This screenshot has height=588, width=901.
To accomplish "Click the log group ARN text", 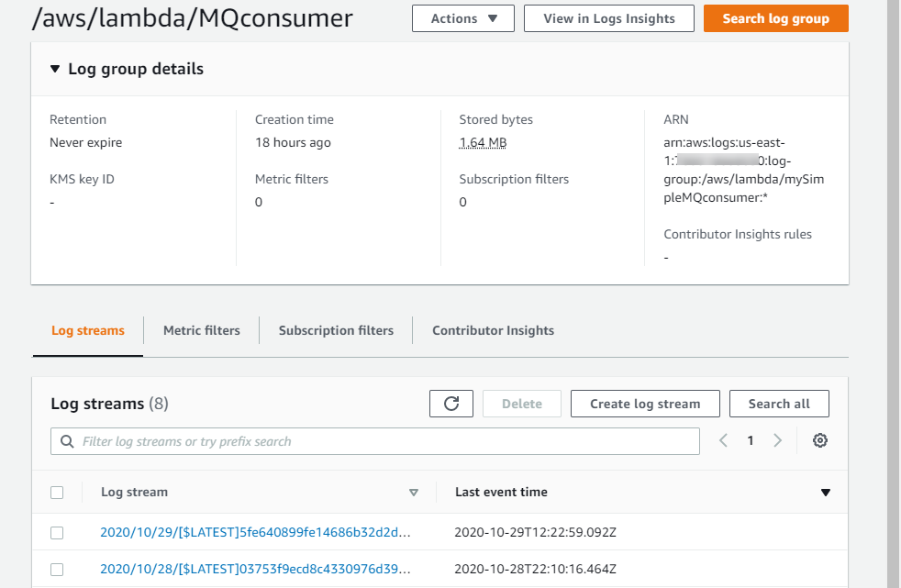I will pyautogui.click(x=743, y=170).
